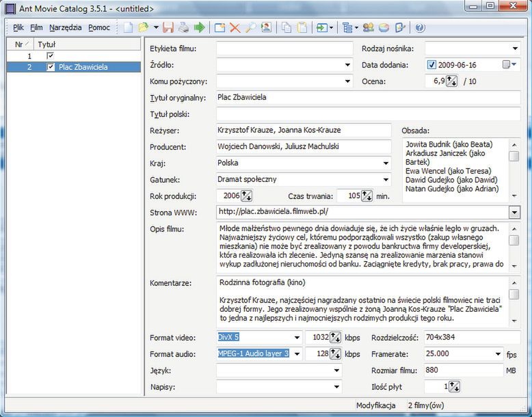The image size is (532, 417).
Task: Uncheck the Data dodania date checkbox
Action: [431, 65]
